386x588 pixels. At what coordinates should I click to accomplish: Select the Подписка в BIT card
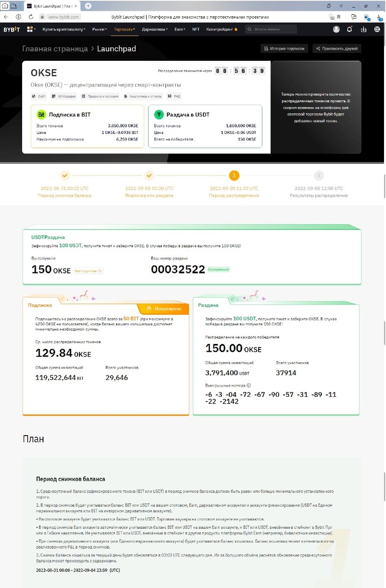[88, 126]
